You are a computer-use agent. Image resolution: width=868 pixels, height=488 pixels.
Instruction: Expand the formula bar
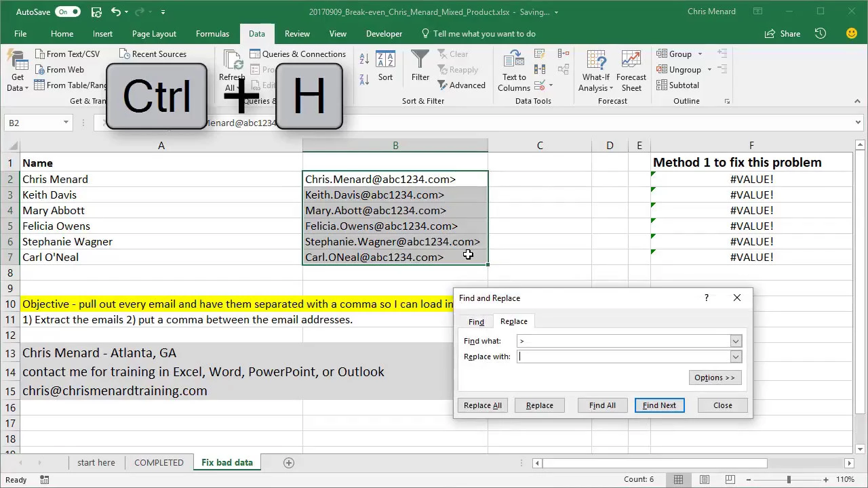(857, 123)
